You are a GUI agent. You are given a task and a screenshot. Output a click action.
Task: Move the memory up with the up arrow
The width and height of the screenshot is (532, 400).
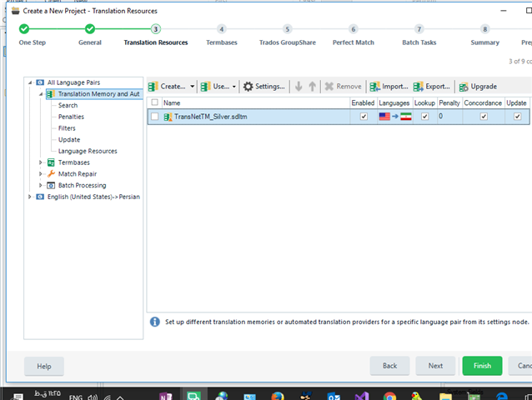[x=312, y=87]
